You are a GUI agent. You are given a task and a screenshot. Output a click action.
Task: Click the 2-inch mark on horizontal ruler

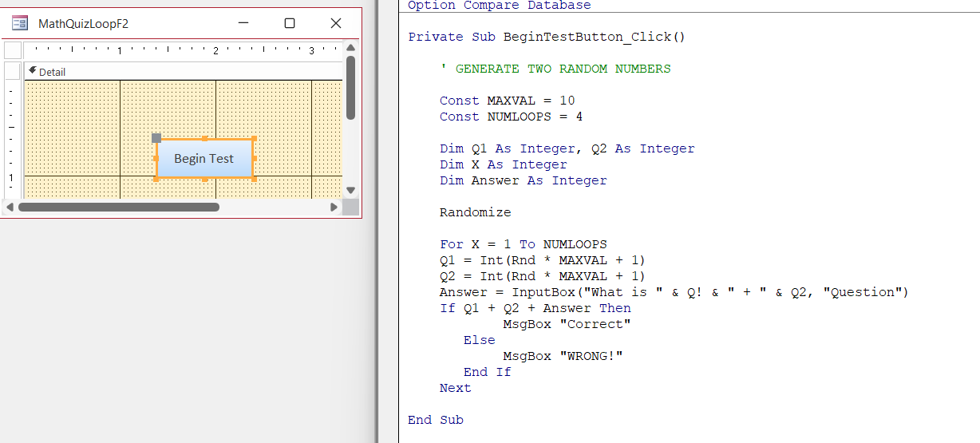click(215, 50)
